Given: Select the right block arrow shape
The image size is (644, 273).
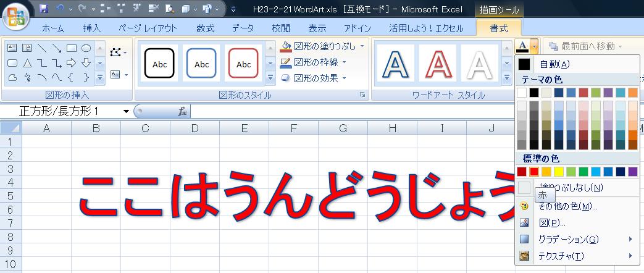Looking at the screenshot, I should [x=72, y=63].
